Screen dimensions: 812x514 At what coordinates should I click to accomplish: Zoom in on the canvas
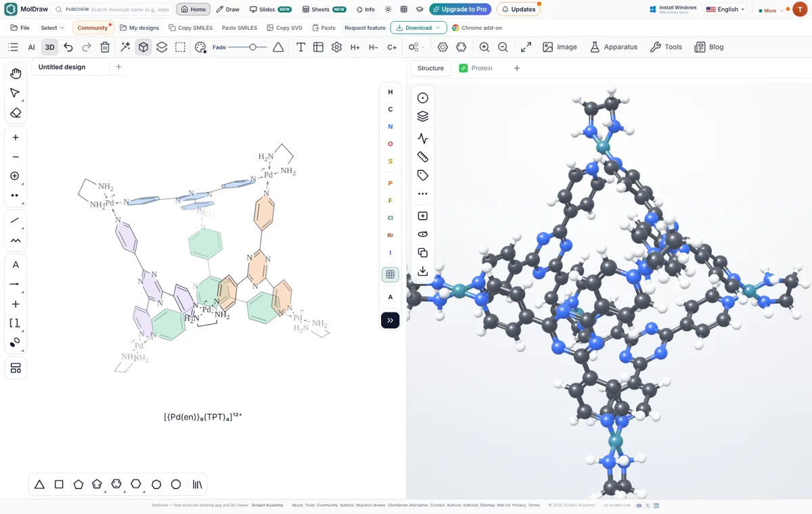click(484, 47)
